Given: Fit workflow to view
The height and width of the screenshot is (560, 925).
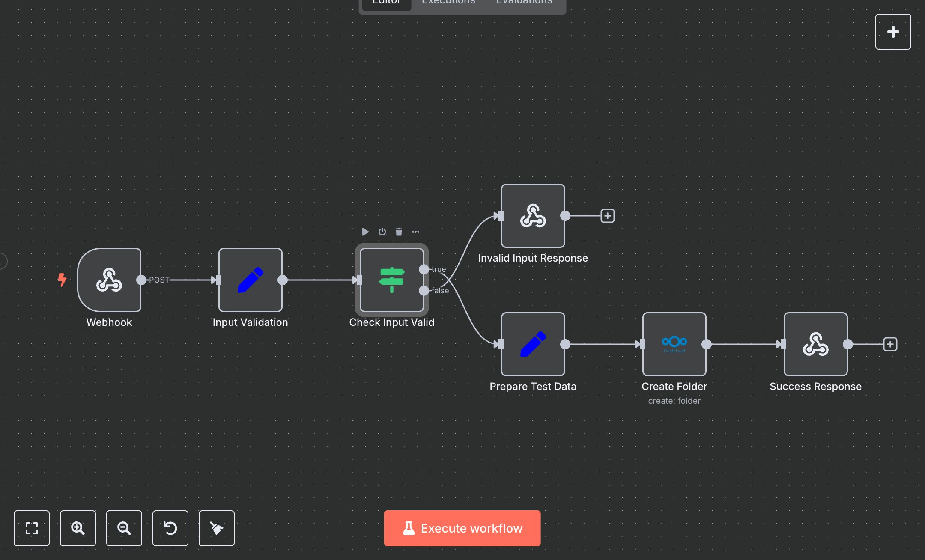Looking at the screenshot, I should click(x=32, y=528).
